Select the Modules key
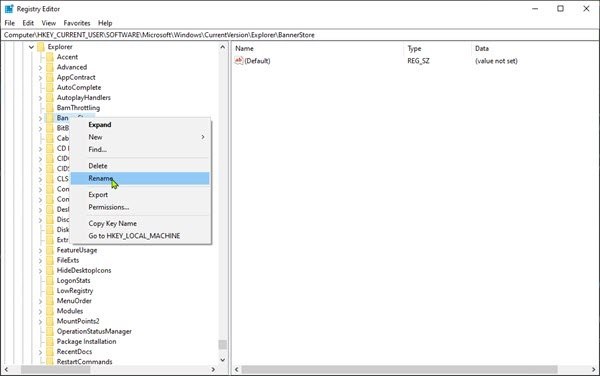 click(70, 311)
